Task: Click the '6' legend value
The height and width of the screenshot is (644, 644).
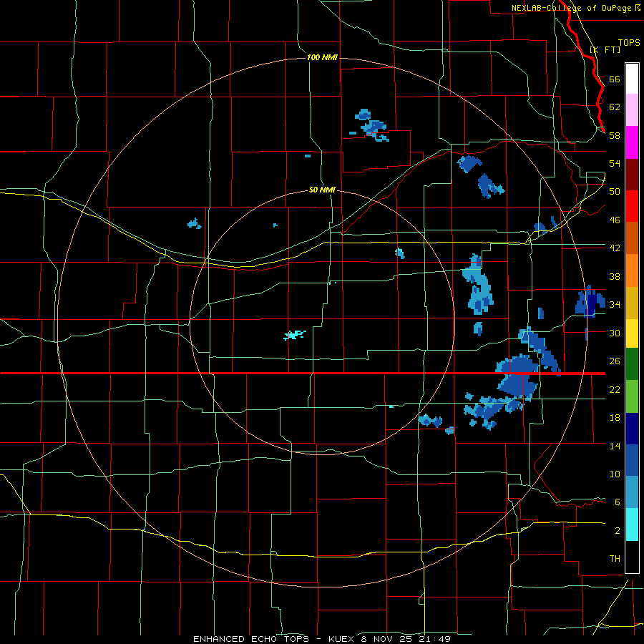Action: pos(618,502)
